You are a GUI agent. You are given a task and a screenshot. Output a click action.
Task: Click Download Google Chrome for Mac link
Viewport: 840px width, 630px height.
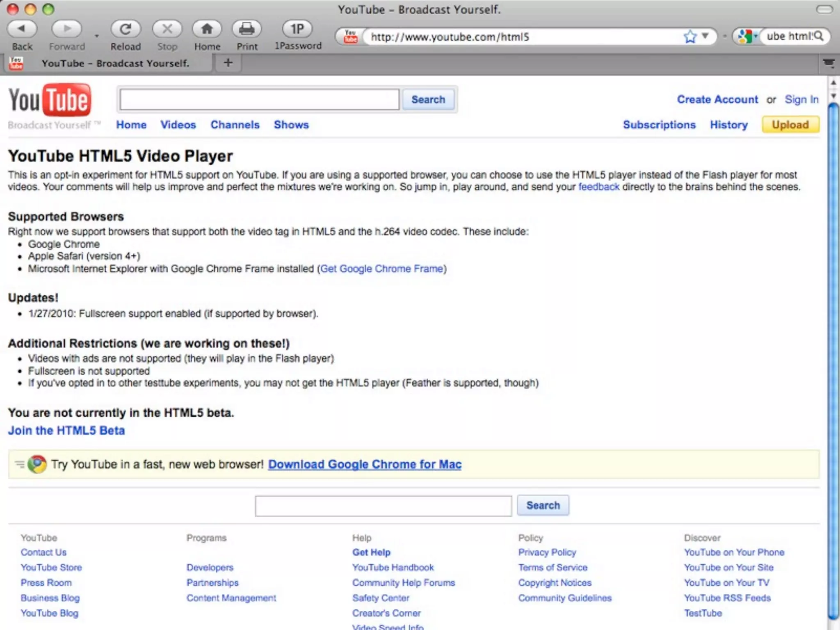(365, 464)
